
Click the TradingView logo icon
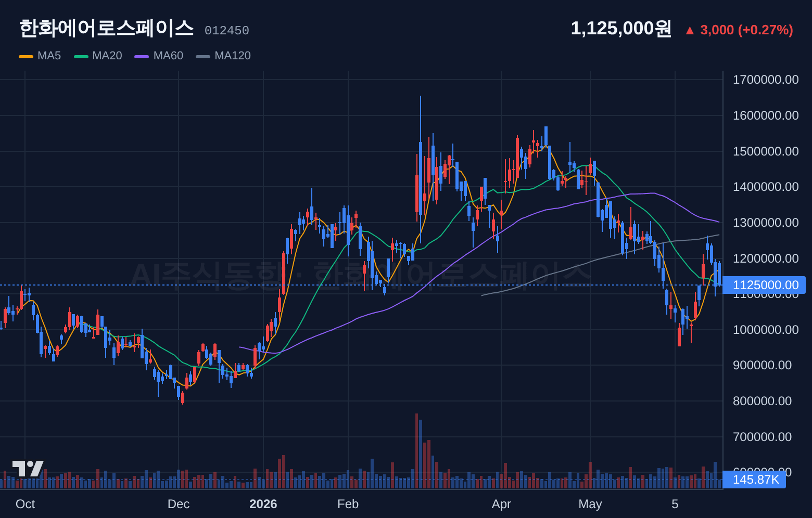(28, 469)
